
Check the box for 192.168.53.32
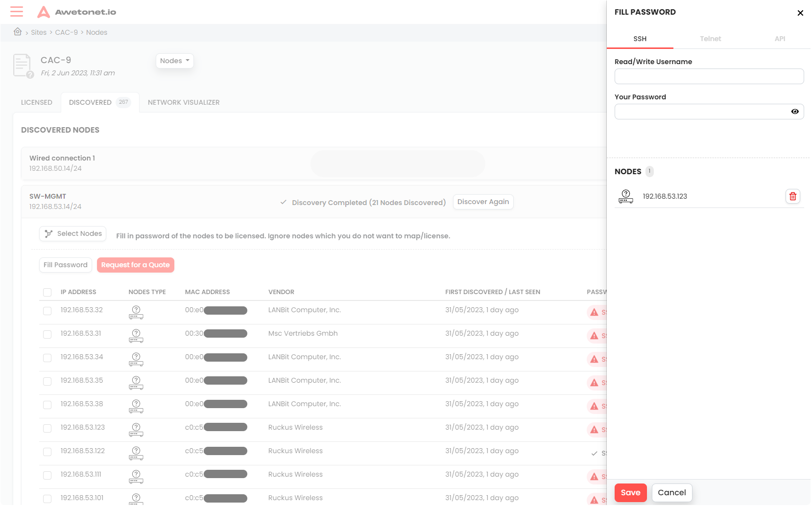47,311
